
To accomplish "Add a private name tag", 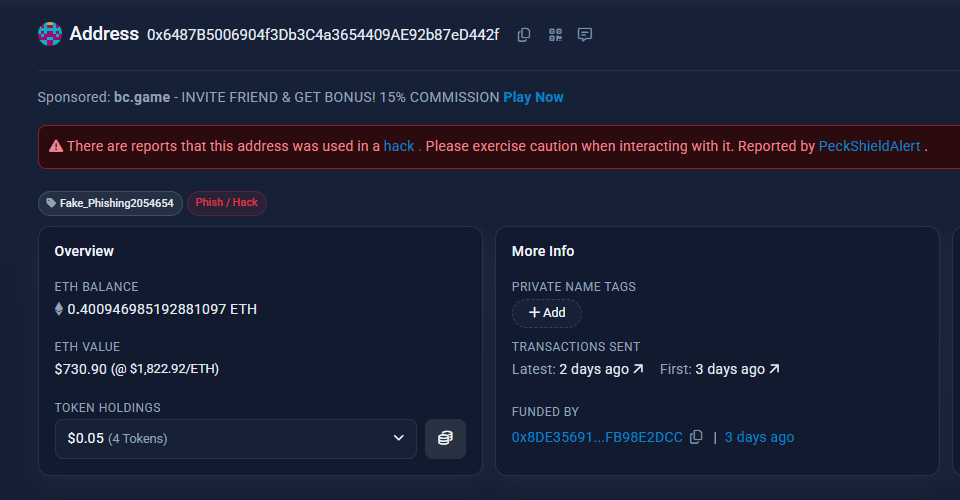I will click(547, 313).
